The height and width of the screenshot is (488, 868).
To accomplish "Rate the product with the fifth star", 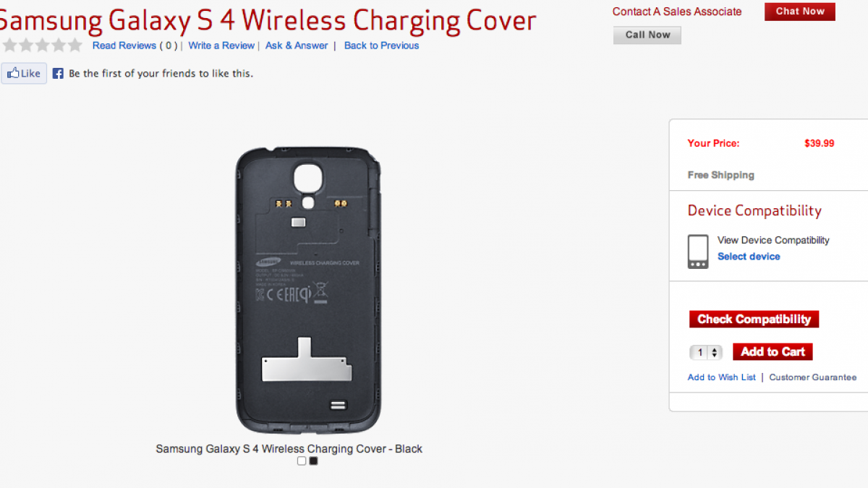I will [x=75, y=46].
